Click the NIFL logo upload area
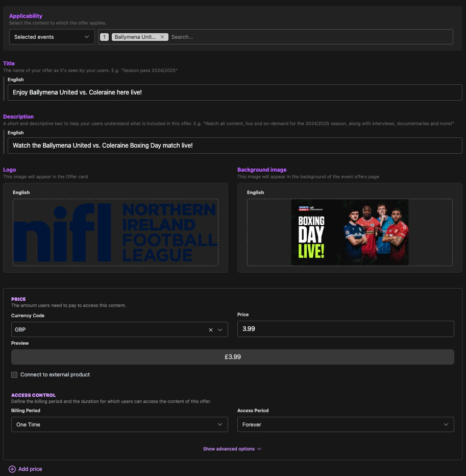This screenshot has height=476, width=466. 115,232
